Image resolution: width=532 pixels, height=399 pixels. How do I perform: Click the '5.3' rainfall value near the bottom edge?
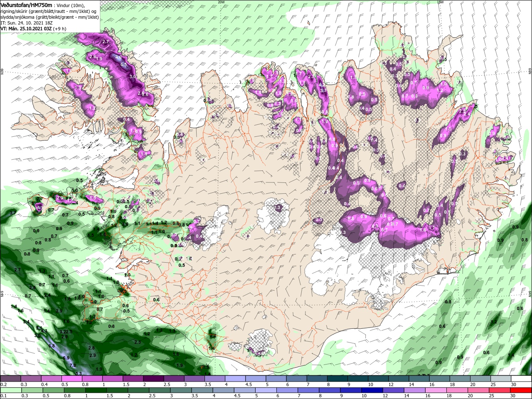click(79, 373)
